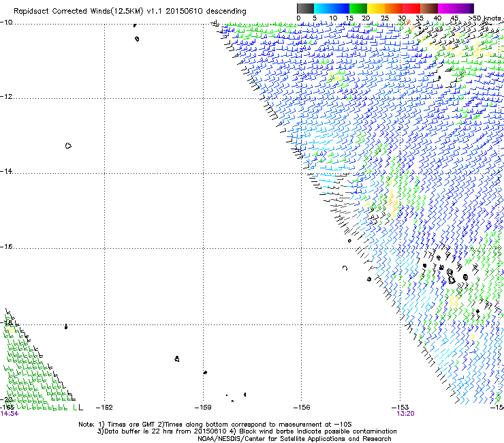This screenshot has width=504, height=443.
Task: Click the "Times are GMT" note line
Action: pos(215,425)
